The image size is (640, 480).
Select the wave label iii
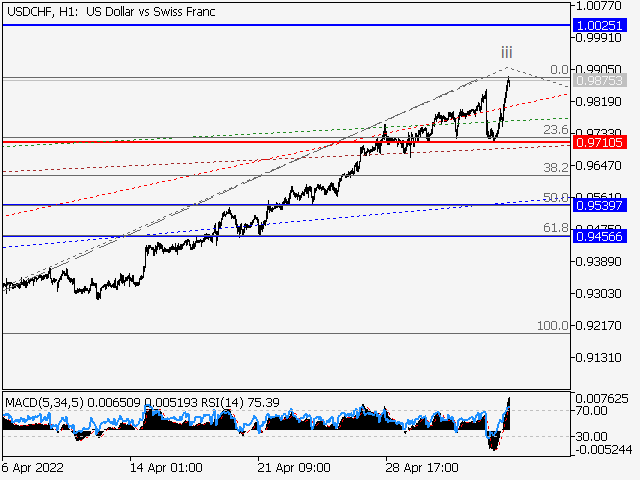pos(507,52)
